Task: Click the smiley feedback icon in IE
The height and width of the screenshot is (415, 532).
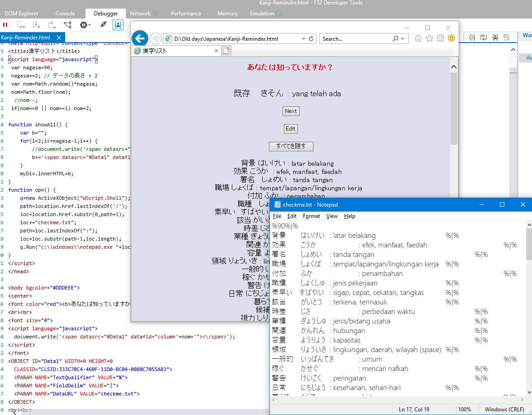Action: coord(451,39)
